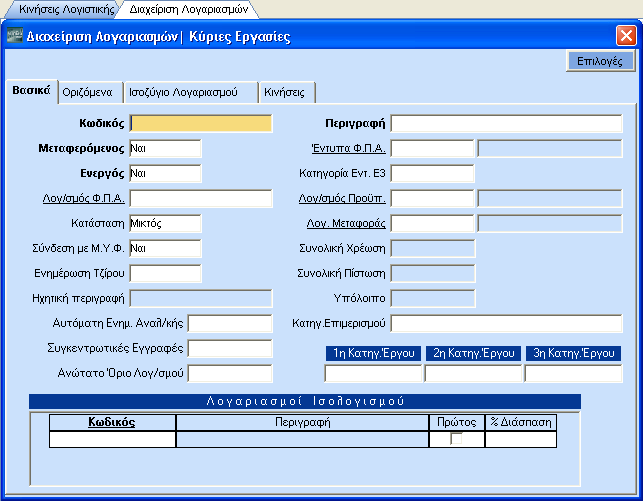The height and width of the screenshot is (501, 643).
Task: Click the Λογ. Μεταφοράς code field
Action: (432, 223)
